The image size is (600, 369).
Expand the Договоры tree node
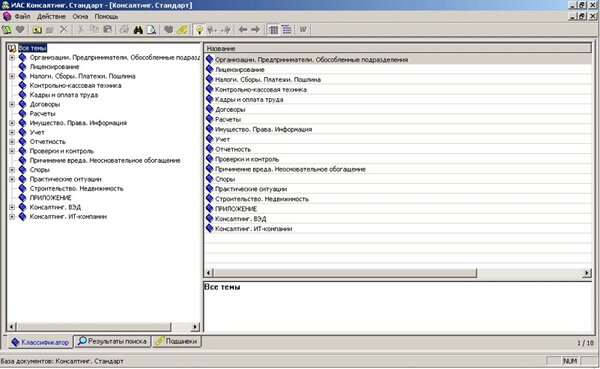pyautogui.click(x=12, y=104)
